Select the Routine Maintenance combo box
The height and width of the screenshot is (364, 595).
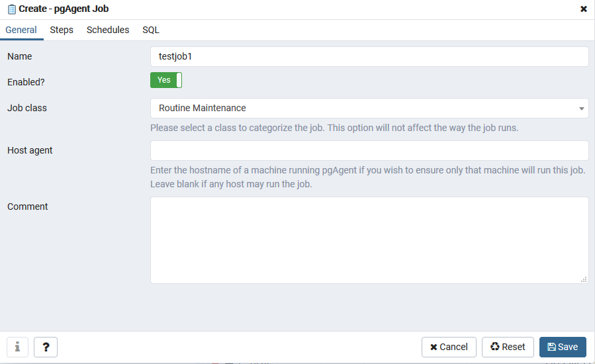[364, 108]
